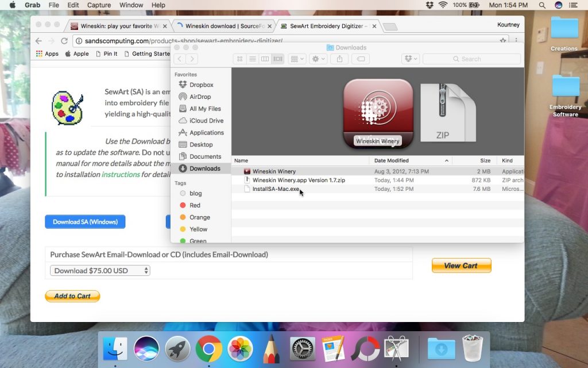Bookmark this page with the star icon
This screenshot has height=368, width=588.
[x=503, y=41]
